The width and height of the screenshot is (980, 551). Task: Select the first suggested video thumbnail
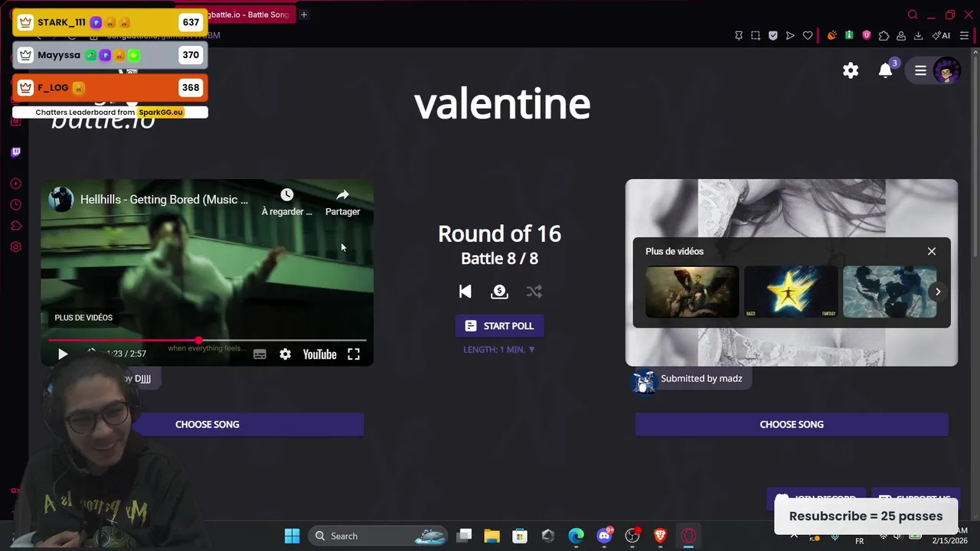[692, 292]
